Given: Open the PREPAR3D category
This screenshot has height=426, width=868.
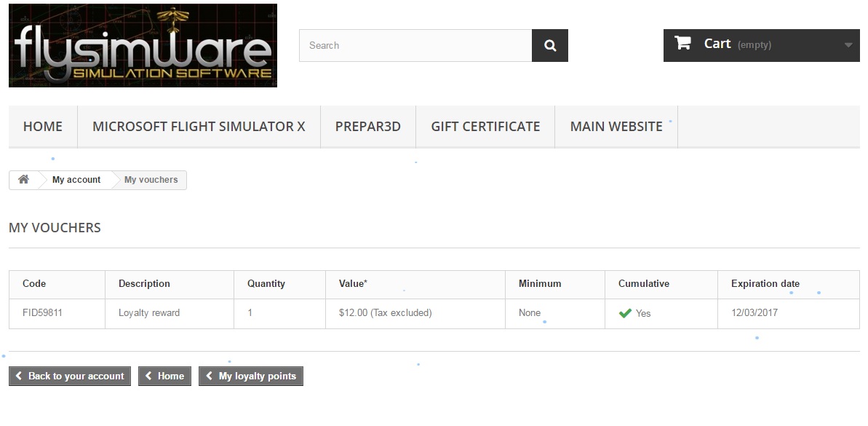Looking at the screenshot, I should coord(368,126).
